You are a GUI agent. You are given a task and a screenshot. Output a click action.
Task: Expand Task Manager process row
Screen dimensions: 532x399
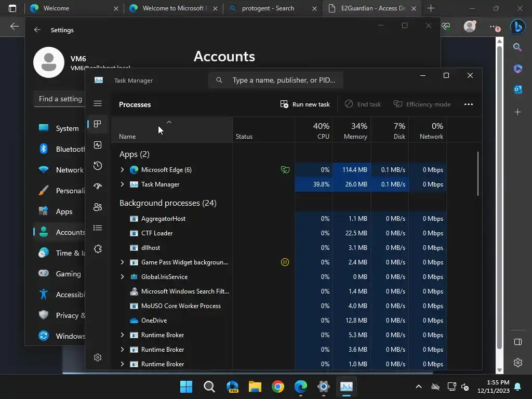pyautogui.click(x=122, y=184)
